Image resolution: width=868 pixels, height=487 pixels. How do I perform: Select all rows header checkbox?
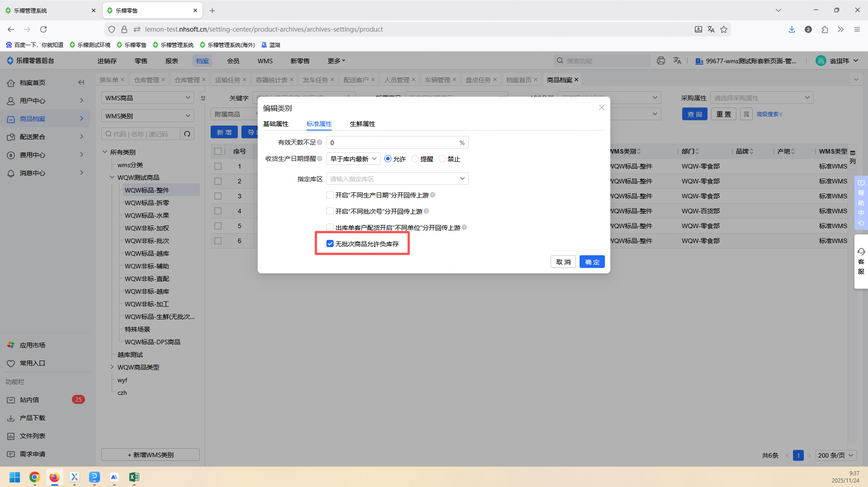(x=218, y=151)
